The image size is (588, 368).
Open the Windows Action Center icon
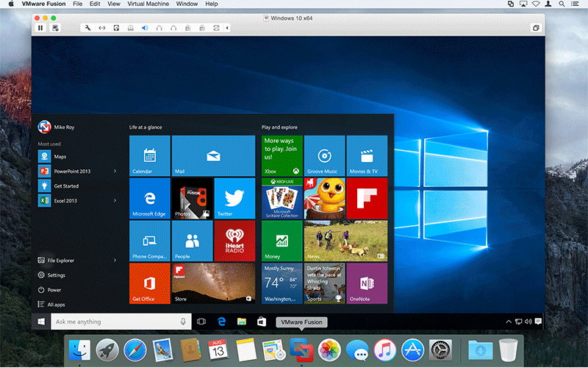(x=538, y=322)
